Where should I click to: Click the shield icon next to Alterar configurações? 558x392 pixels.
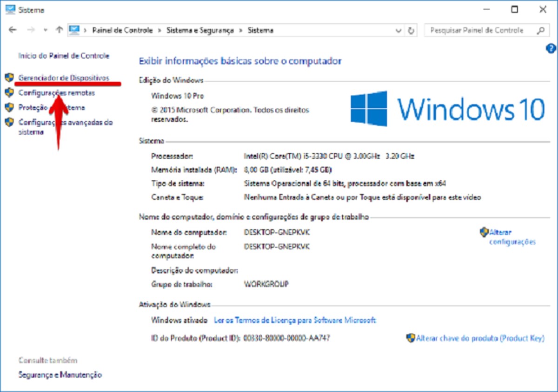click(x=483, y=232)
